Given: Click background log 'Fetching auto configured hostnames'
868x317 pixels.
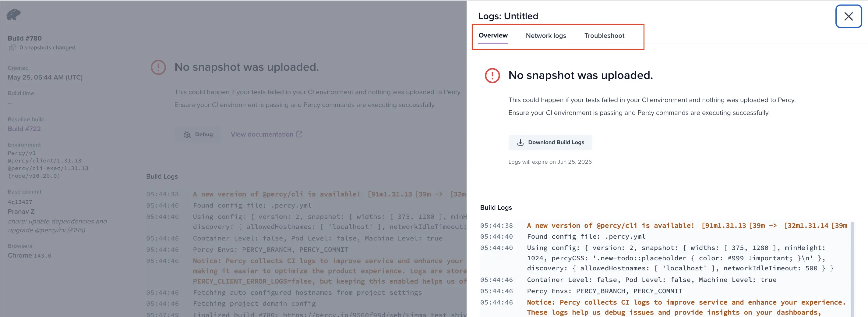Looking at the screenshot, I should [x=307, y=293].
